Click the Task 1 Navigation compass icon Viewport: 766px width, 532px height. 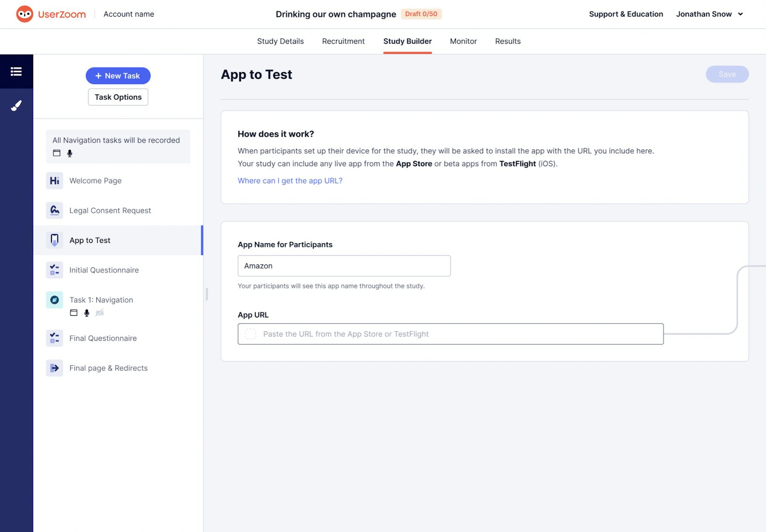coord(54,300)
